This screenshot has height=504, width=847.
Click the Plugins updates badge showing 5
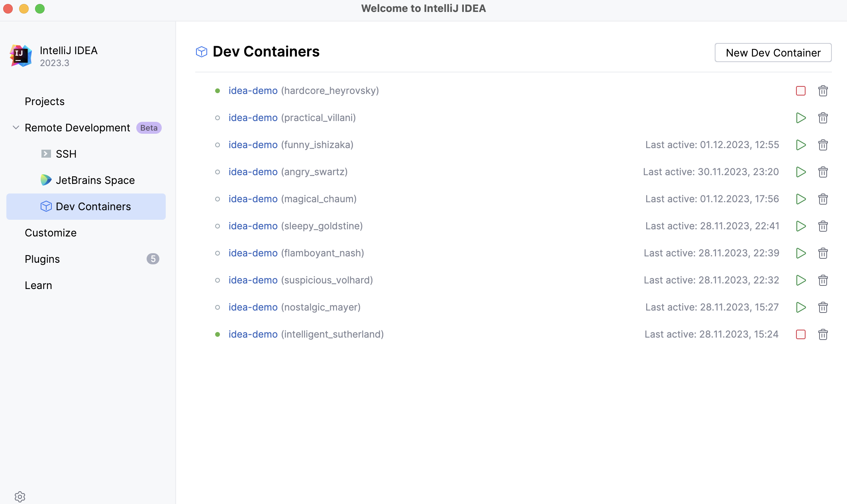coord(153,259)
